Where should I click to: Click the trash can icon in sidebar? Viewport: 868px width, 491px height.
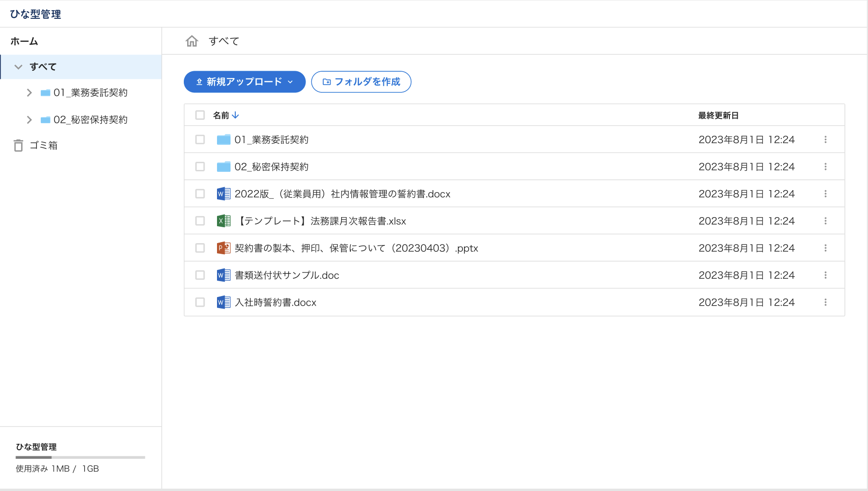[18, 145]
